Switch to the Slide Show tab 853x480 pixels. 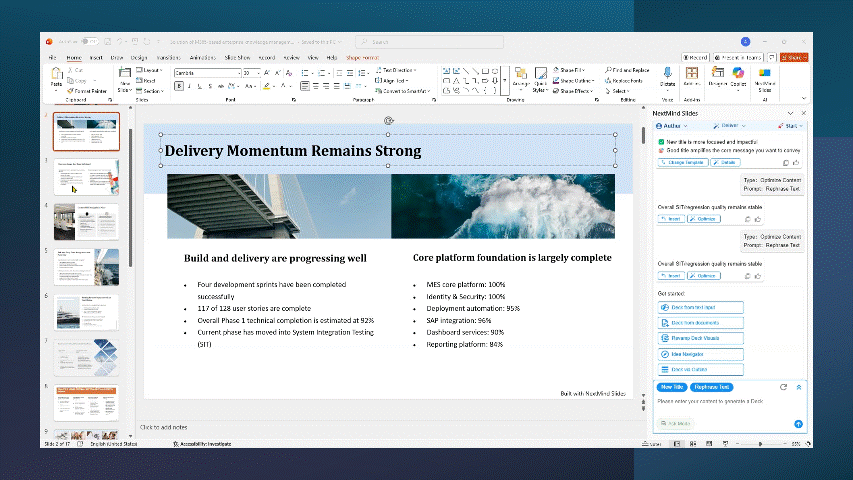237,57
